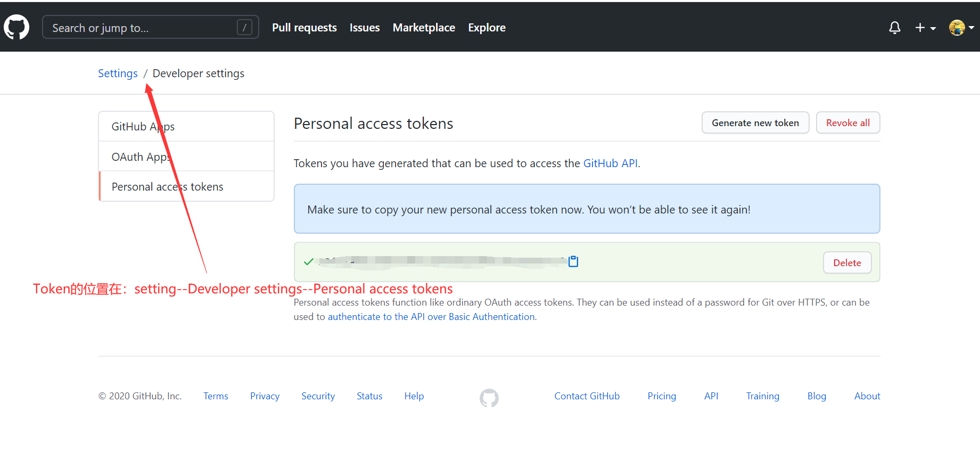This screenshot has height=468, width=980.
Task: Go back via the Settings breadcrumb link
Action: pos(118,73)
